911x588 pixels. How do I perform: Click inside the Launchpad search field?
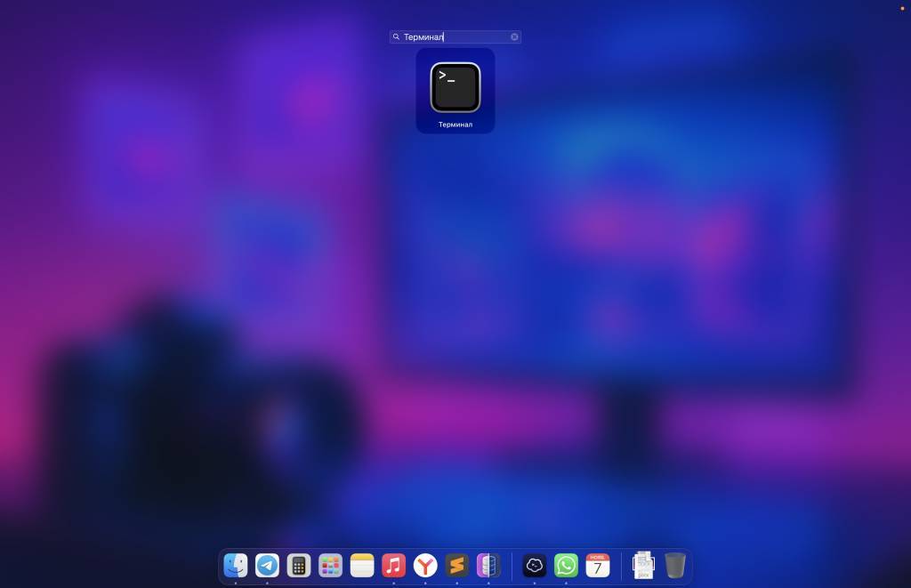(x=454, y=37)
